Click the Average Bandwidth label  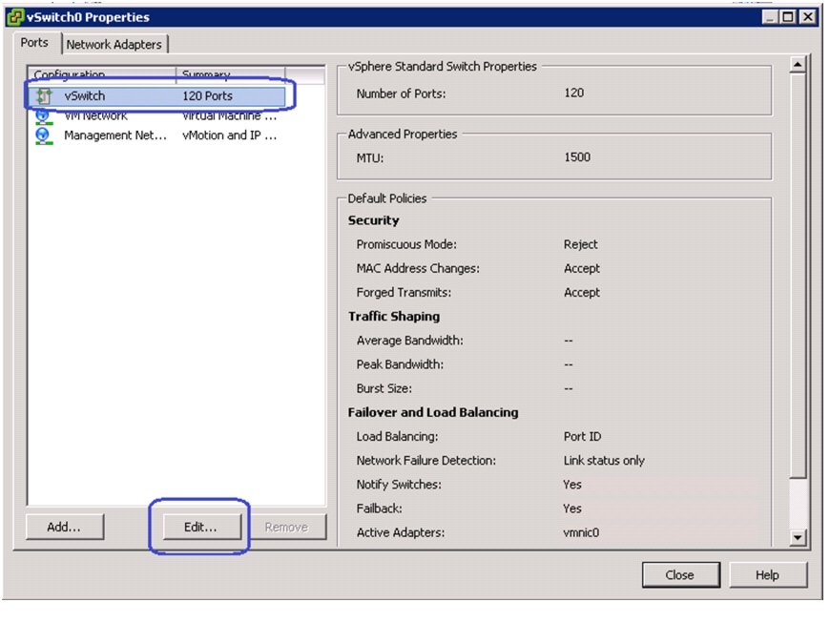[x=409, y=341]
